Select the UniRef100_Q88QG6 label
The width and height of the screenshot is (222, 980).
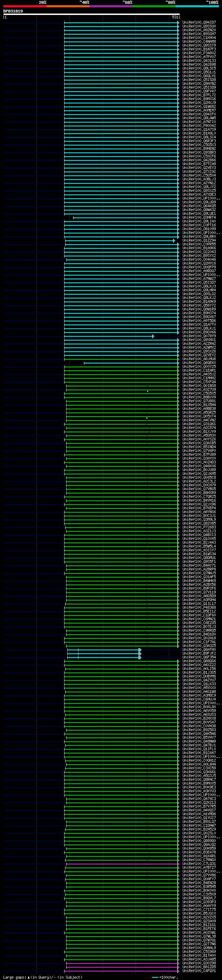tap(199, 661)
